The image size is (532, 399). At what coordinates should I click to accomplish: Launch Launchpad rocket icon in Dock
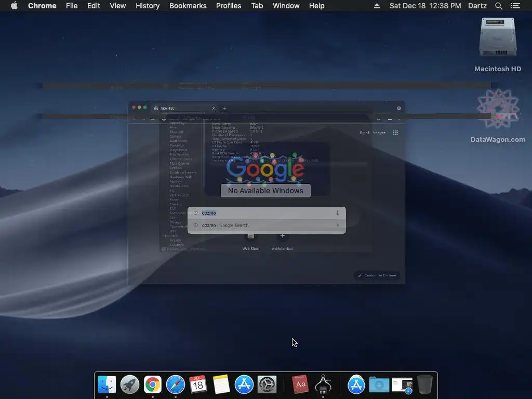pos(129,385)
